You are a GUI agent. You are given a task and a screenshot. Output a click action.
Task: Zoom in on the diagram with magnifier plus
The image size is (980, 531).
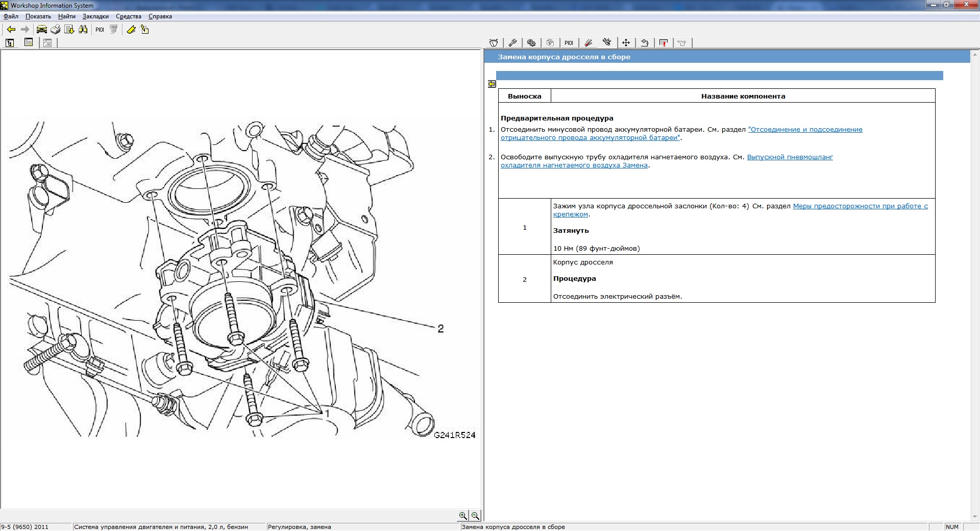[462, 516]
